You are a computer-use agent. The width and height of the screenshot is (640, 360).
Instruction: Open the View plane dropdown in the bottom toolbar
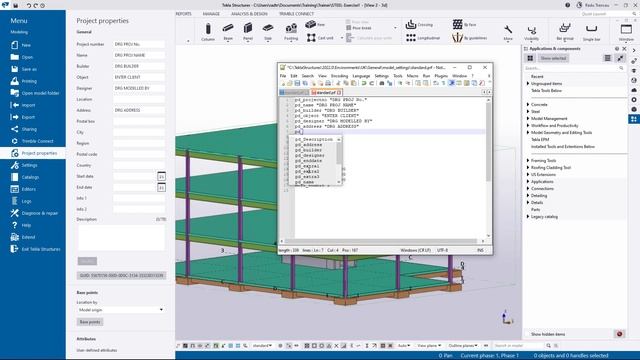click(429, 346)
